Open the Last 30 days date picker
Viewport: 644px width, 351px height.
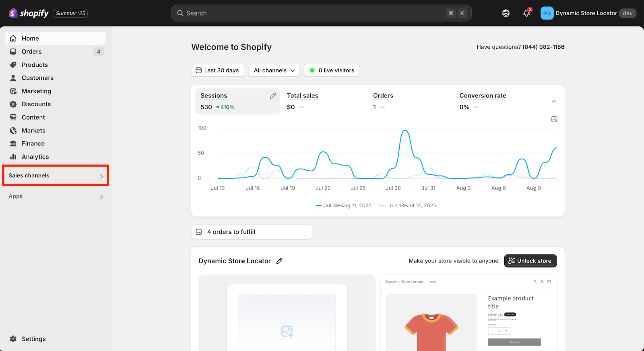click(x=217, y=70)
